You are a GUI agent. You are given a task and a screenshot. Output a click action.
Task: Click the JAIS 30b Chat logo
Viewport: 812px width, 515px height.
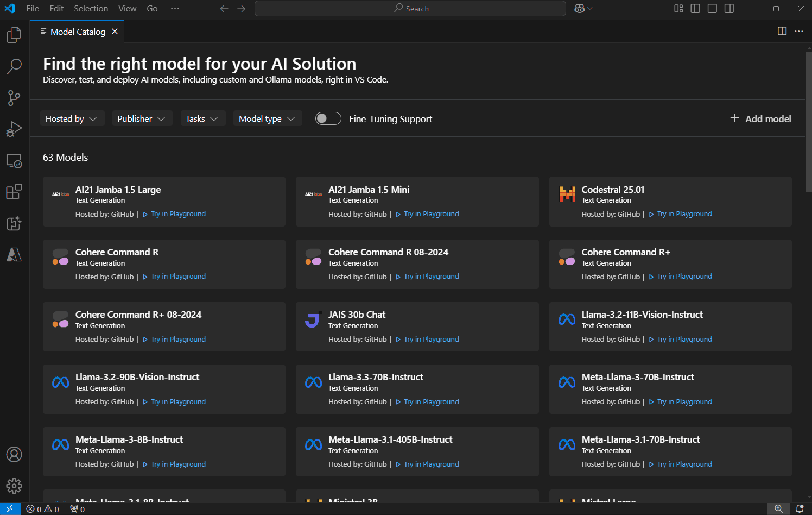point(312,320)
